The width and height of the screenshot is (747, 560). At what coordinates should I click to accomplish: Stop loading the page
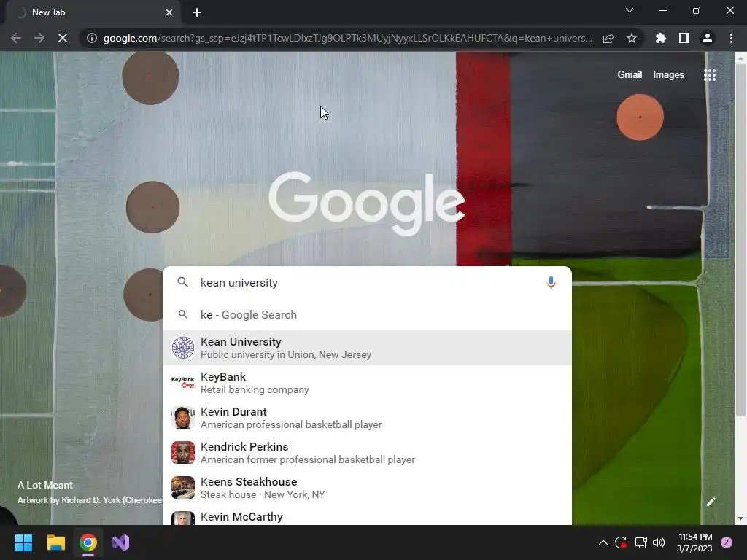pyautogui.click(x=63, y=38)
